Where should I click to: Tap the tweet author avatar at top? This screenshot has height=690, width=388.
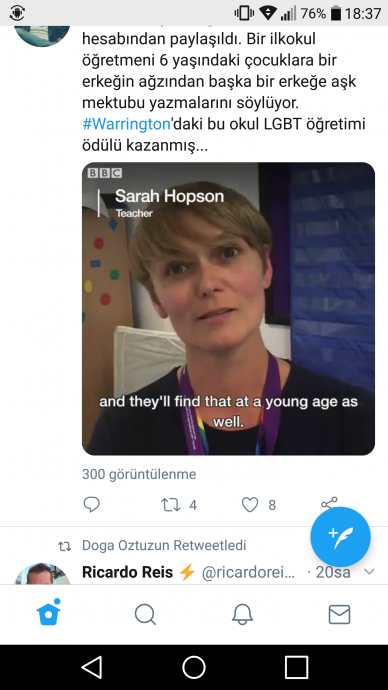click(x=42, y=36)
